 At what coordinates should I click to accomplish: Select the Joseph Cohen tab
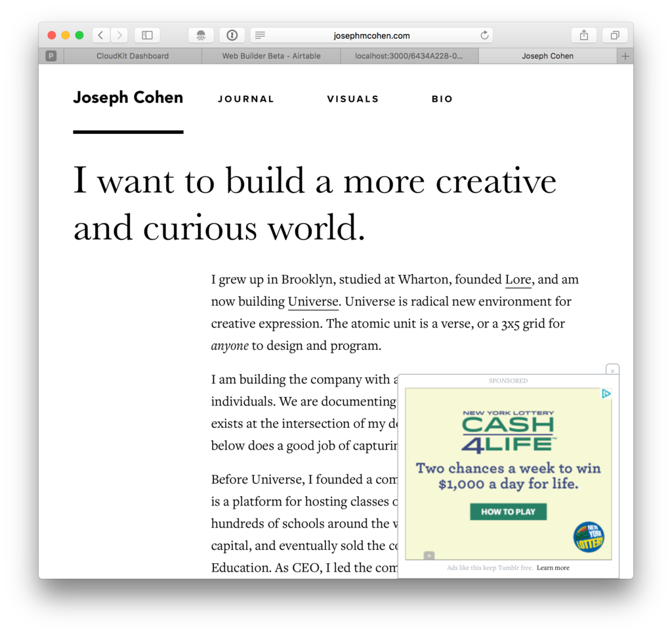pos(548,56)
